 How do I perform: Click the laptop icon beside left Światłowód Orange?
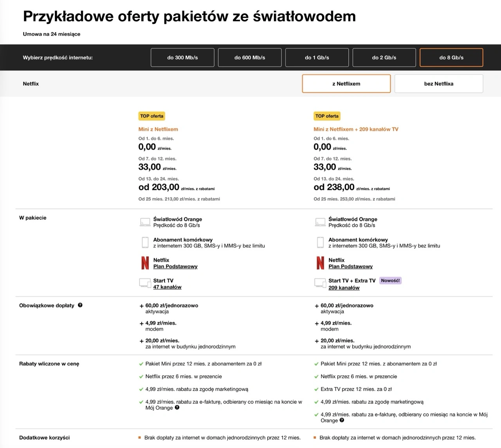coord(145,222)
